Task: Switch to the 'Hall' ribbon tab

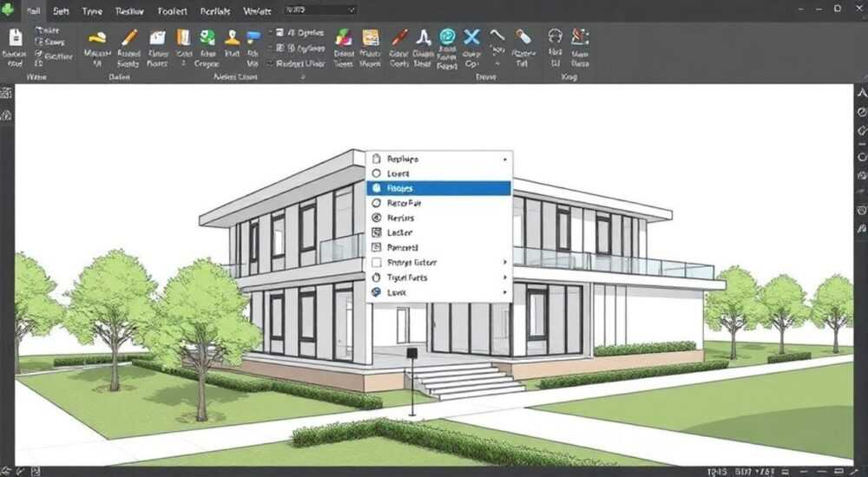Action: 33,10
